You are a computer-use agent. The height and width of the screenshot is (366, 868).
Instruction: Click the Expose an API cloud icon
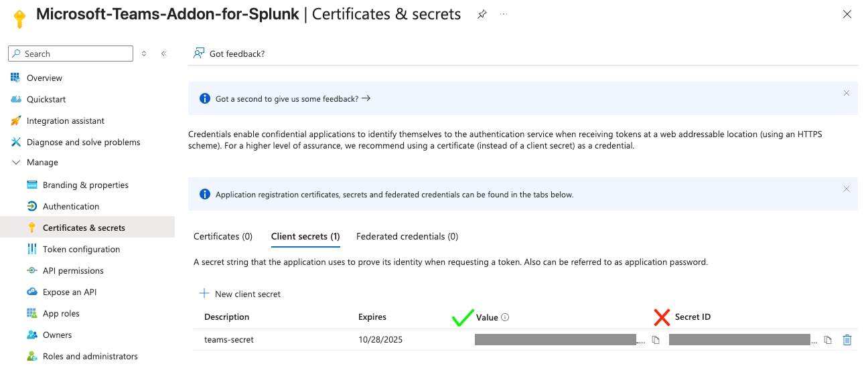point(31,292)
